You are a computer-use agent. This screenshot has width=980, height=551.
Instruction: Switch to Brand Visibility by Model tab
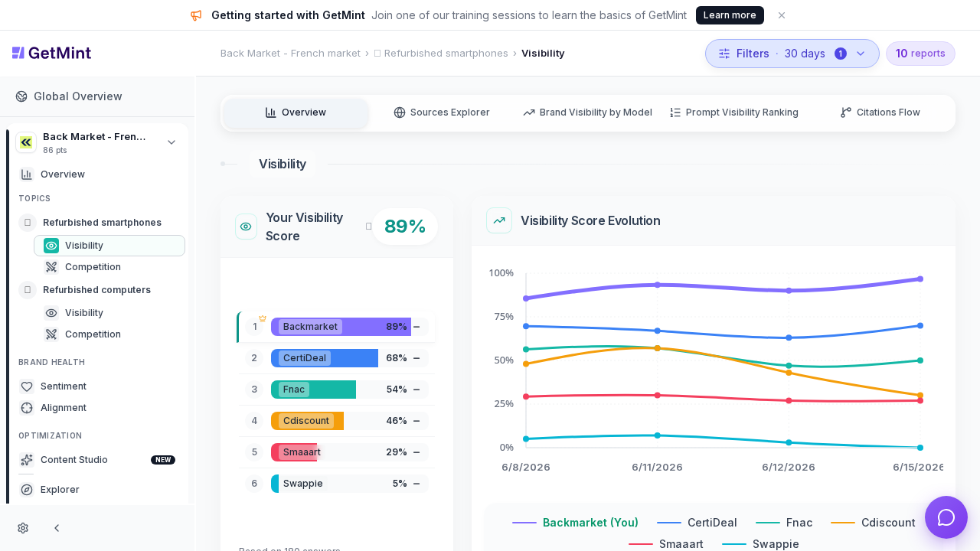pos(587,112)
